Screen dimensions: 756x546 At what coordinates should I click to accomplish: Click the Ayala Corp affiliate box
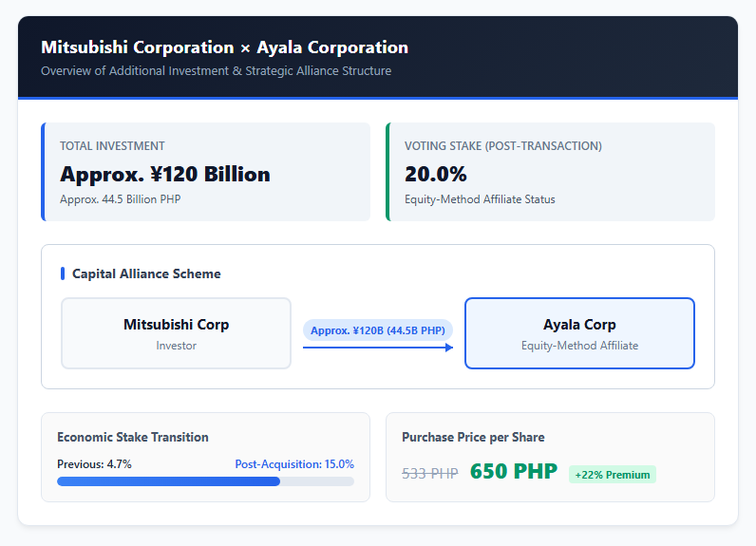579,333
